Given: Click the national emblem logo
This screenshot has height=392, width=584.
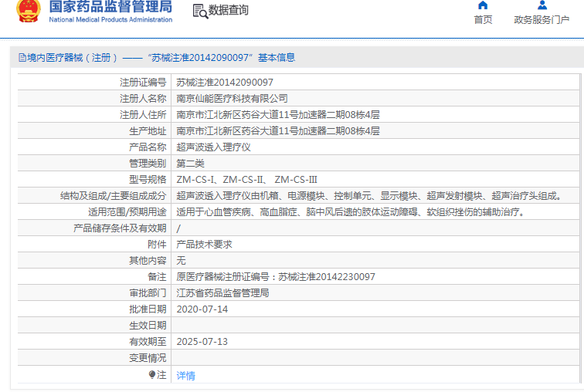Looking at the screenshot, I should [29, 11].
